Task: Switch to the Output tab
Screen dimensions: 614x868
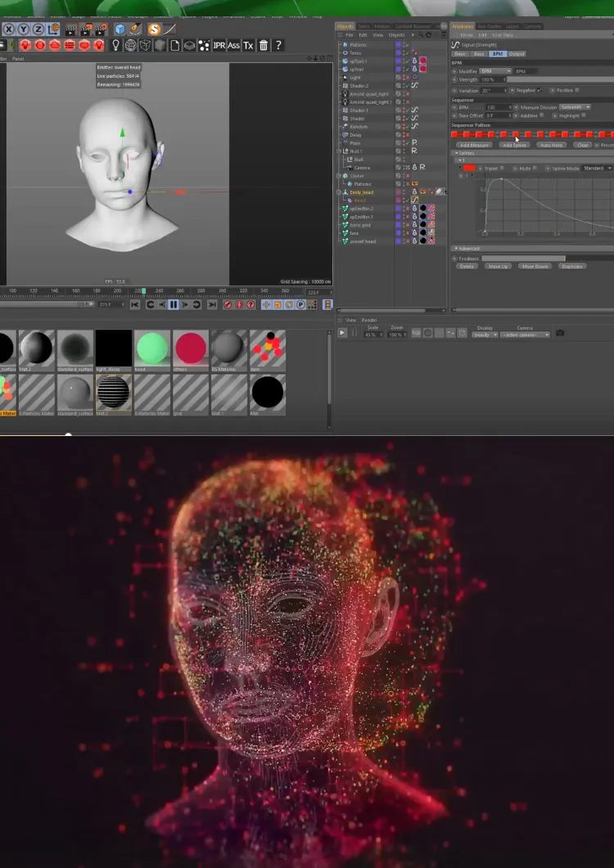Action: [517, 54]
